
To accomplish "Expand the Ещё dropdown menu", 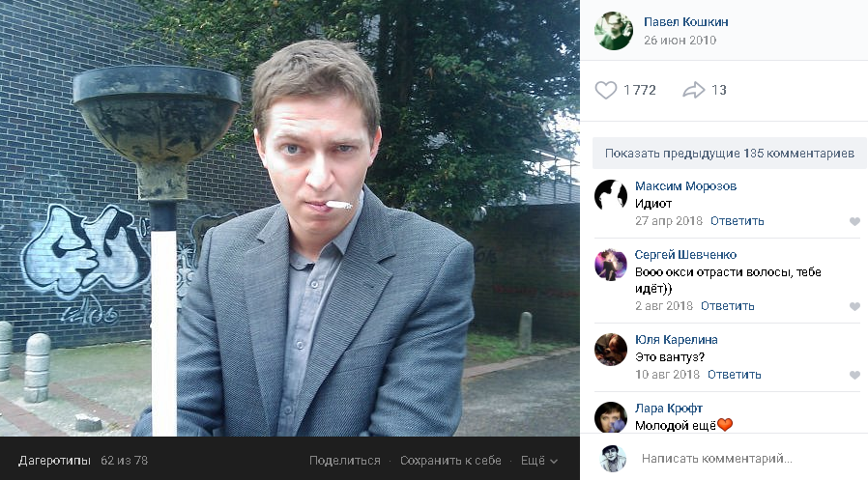I will click(x=538, y=460).
